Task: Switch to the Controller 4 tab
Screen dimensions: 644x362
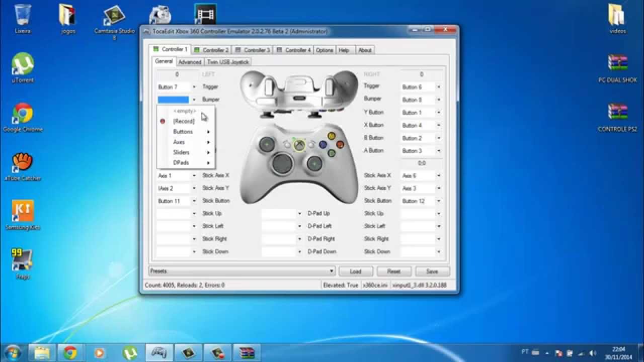Action: coord(294,50)
